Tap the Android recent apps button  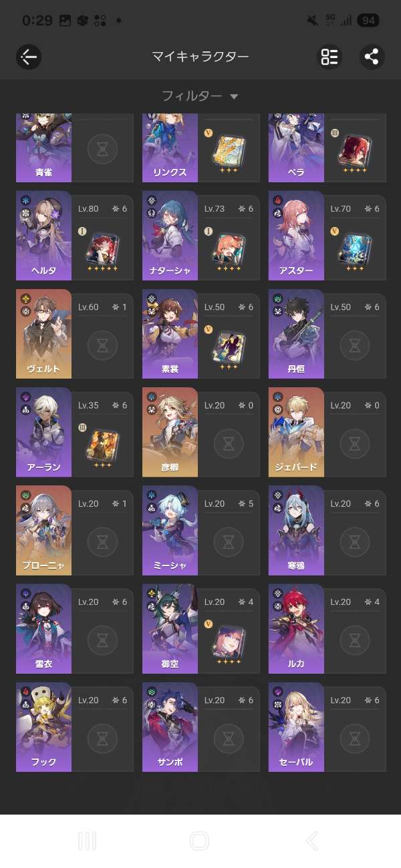click(87, 841)
